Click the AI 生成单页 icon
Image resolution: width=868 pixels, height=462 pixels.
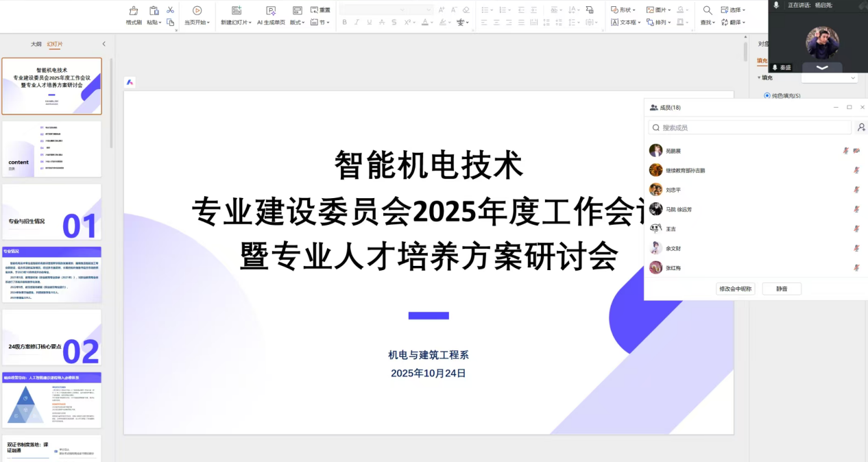pos(271,10)
